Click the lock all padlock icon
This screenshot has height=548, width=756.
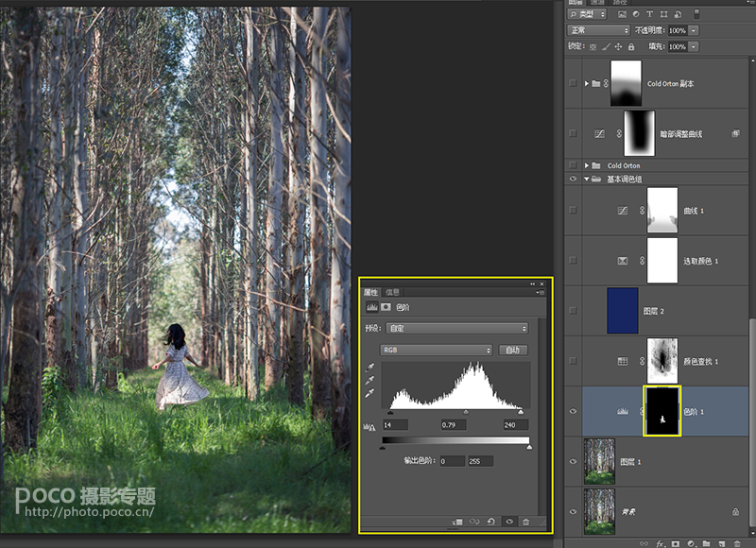tap(631, 46)
